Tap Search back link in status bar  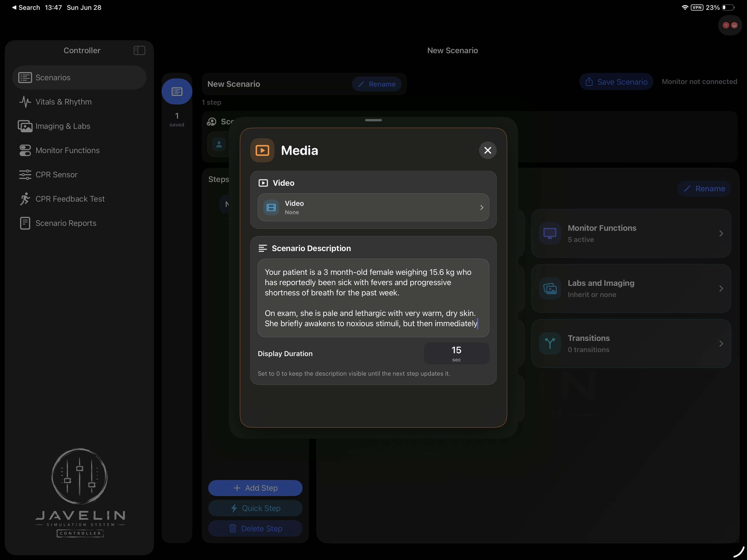tap(26, 7)
